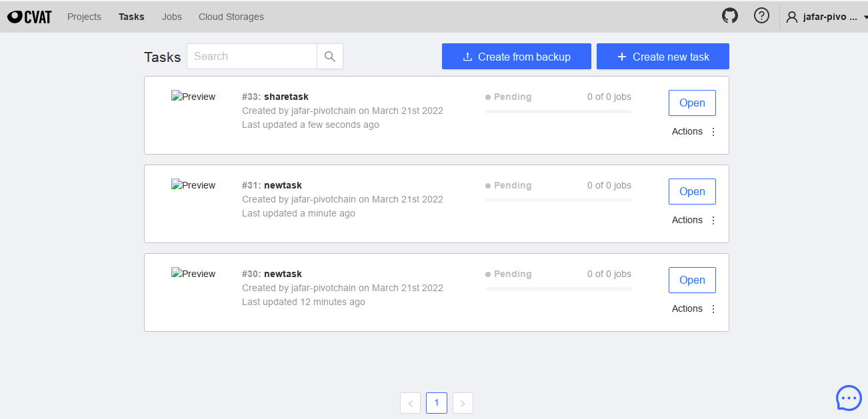868x419 pixels.
Task: Click the progress bar of task #31
Action: 558,200
